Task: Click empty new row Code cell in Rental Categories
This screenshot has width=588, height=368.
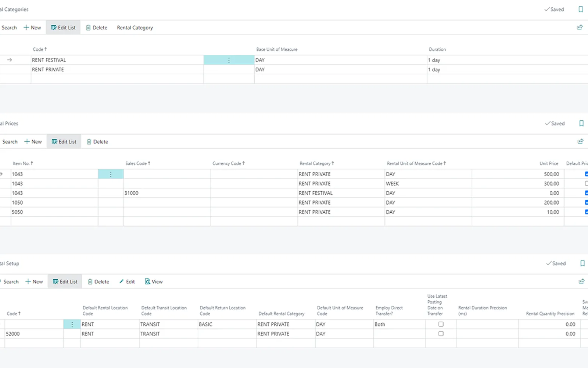Action: [117, 79]
